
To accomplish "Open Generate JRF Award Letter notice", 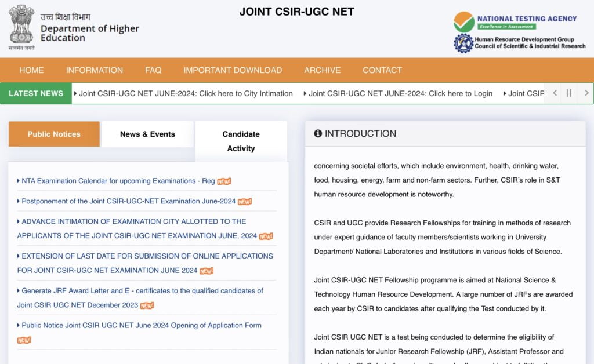I will [x=140, y=298].
